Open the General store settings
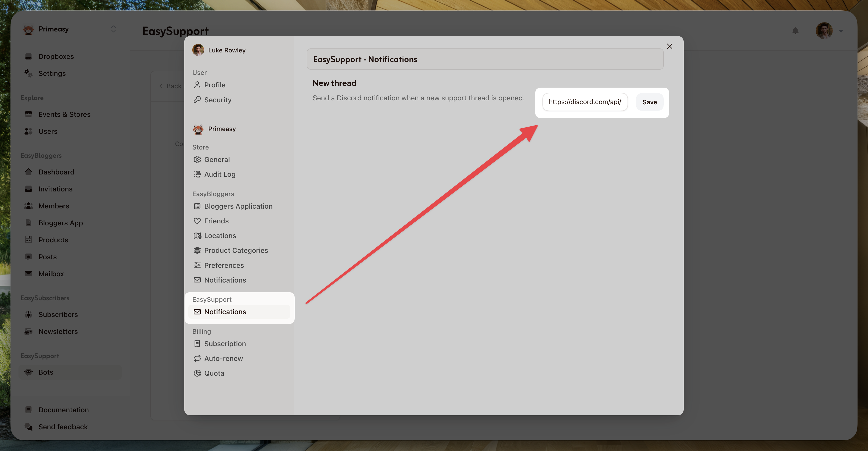868x451 pixels. point(217,160)
